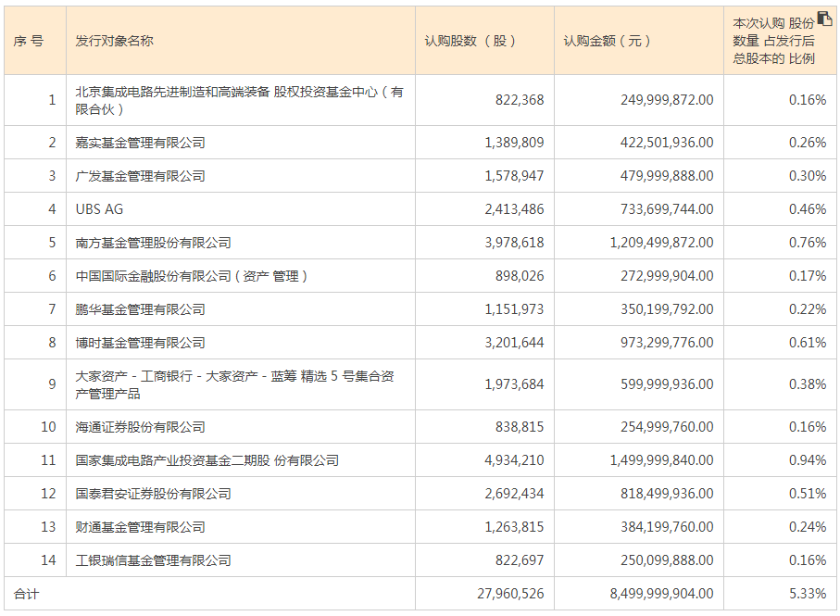Select the 发行对象名称 column header

[x=241, y=41]
